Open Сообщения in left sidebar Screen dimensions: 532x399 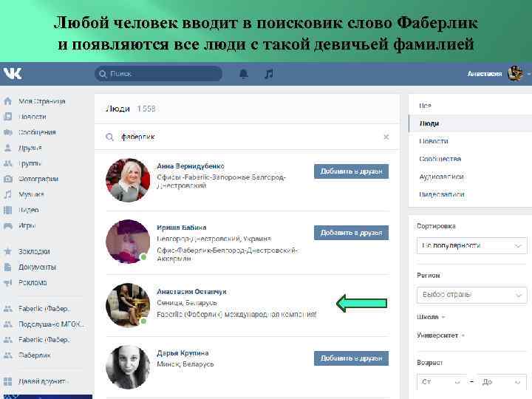point(37,132)
